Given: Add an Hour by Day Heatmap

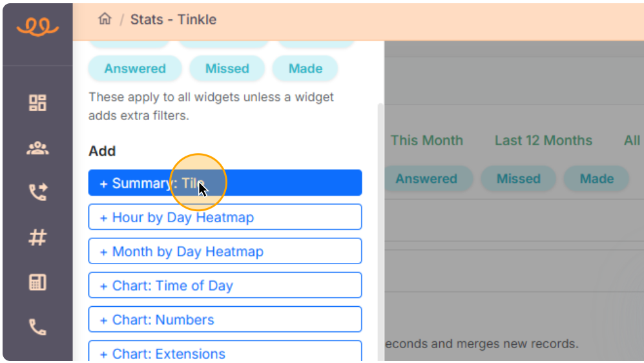Looking at the screenshot, I should pos(225,217).
